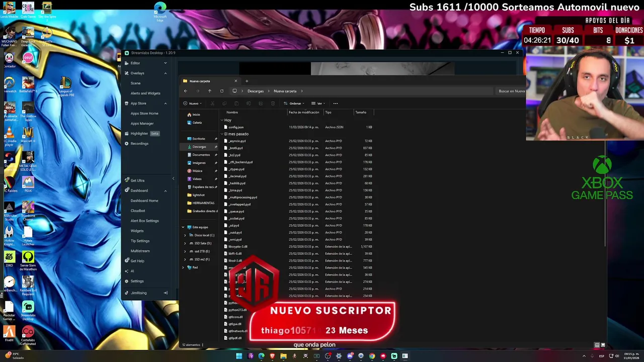644x362 pixels.
Task: Click the Recordings icon in Streamlabs sidebar
Action: 127,143
